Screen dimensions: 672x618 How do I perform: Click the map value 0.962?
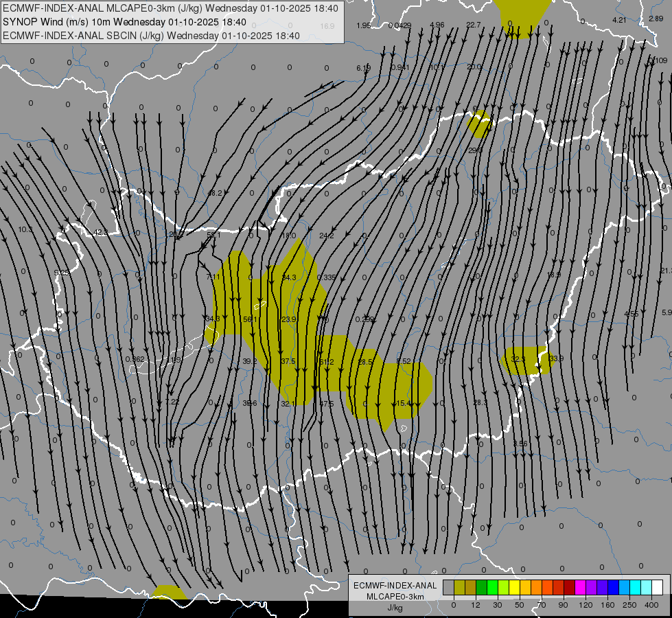pos(135,359)
